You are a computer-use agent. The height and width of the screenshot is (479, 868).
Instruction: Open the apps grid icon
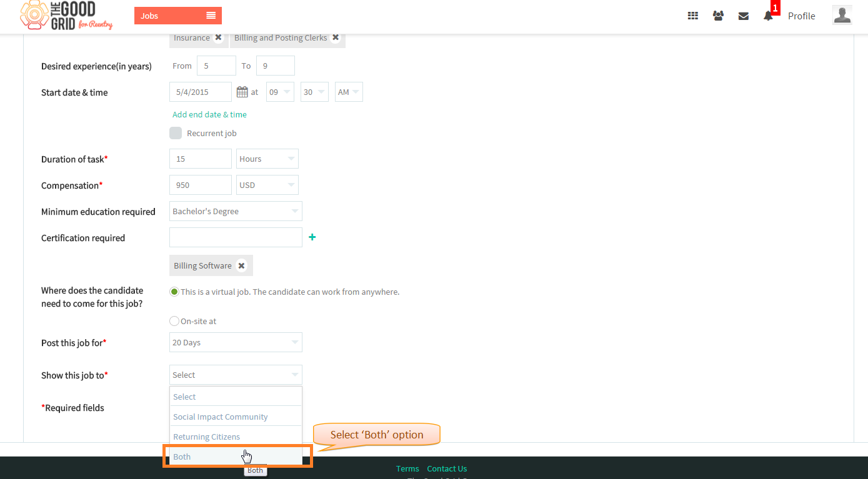(x=692, y=16)
